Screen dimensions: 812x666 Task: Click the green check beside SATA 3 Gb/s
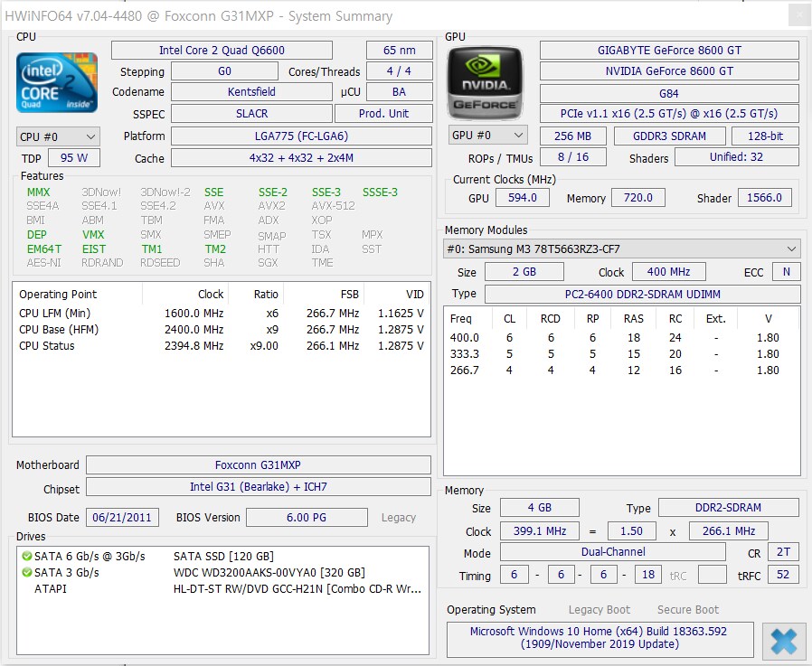pyautogui.click(x=27, y=572)
